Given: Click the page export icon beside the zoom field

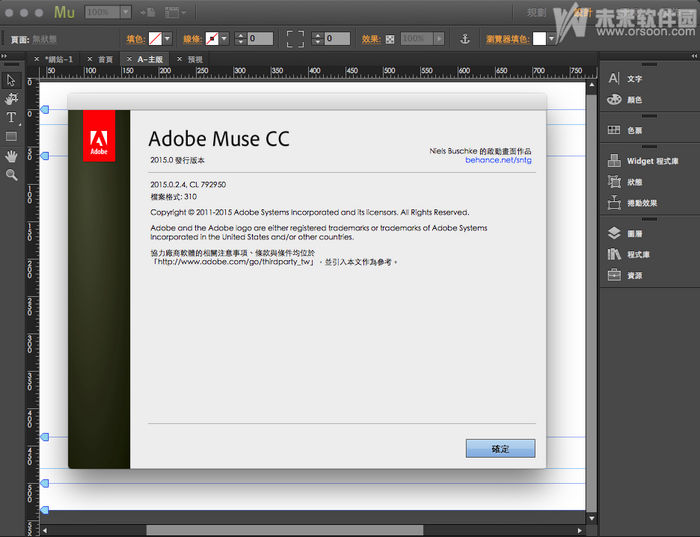Looking at the screenshot, I should tap(147, 12).
